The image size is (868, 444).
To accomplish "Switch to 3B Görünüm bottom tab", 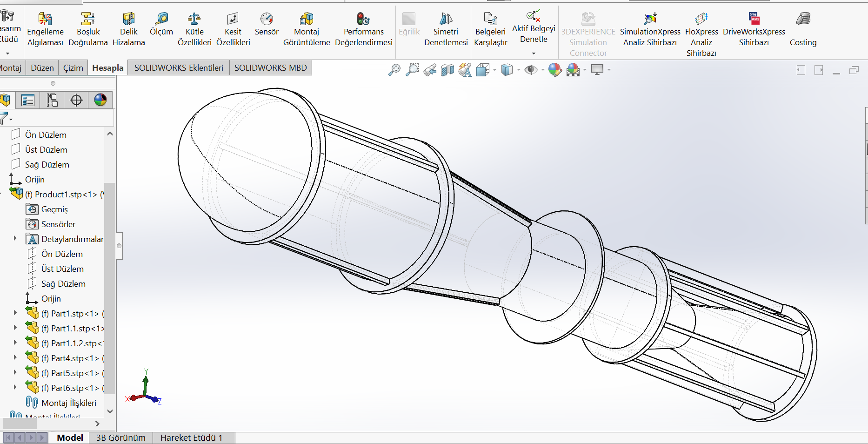I will pos(121,437).
